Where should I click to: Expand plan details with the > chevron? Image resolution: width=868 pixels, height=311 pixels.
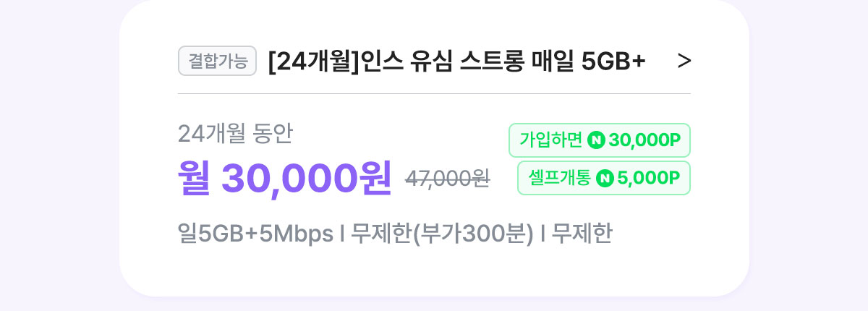(684, 61)
